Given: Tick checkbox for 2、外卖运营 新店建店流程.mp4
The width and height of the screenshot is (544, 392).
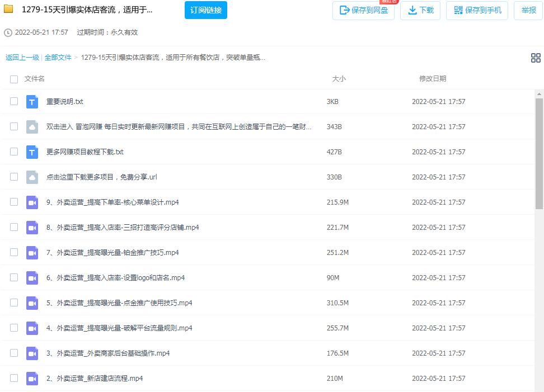Looking at the screenshot, I should (x=14, y=378).
